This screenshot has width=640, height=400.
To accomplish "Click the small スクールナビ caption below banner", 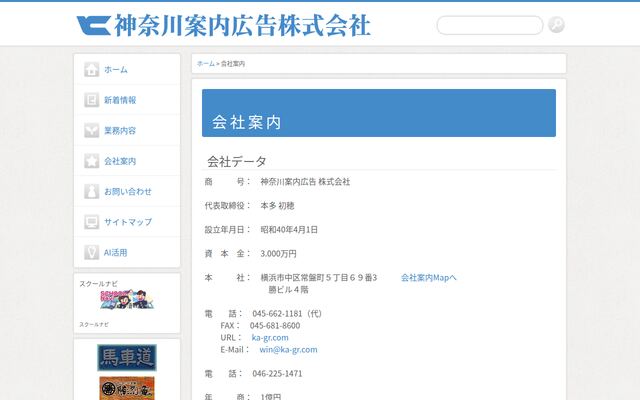I will click(94, 324).
